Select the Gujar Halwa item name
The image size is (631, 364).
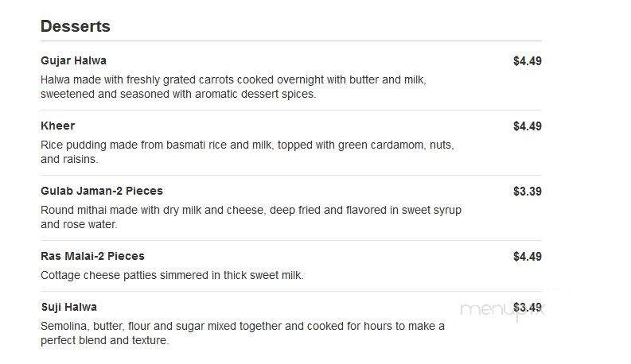pyautogui.click(x=74, y=60)
